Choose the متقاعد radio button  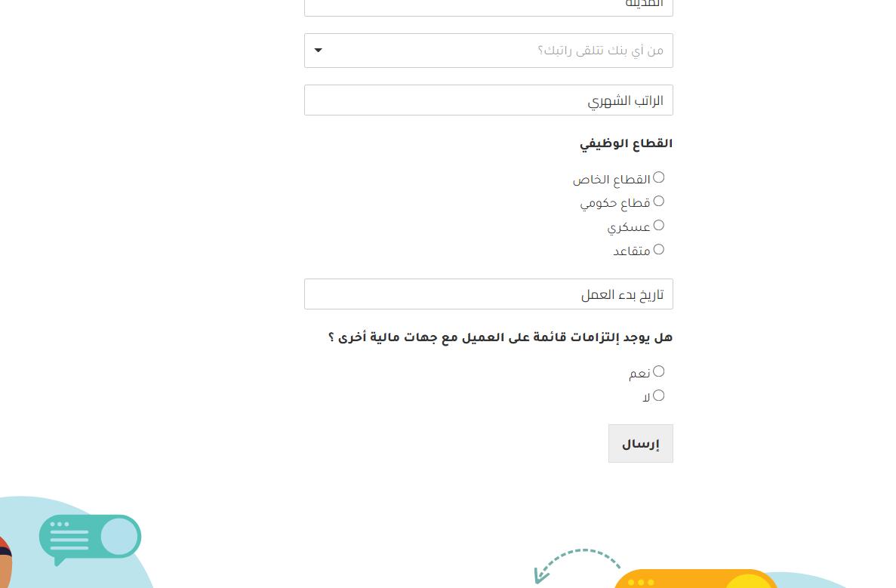pyautogui.click(x=659, y=250)
